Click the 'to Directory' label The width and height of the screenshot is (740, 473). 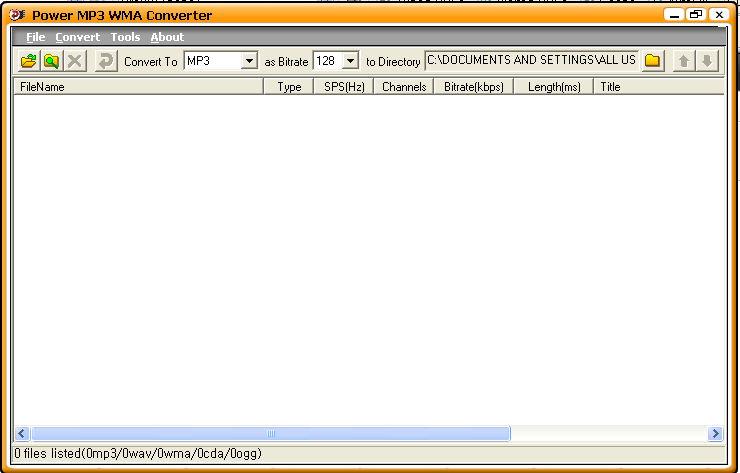(x=393, y=62)
